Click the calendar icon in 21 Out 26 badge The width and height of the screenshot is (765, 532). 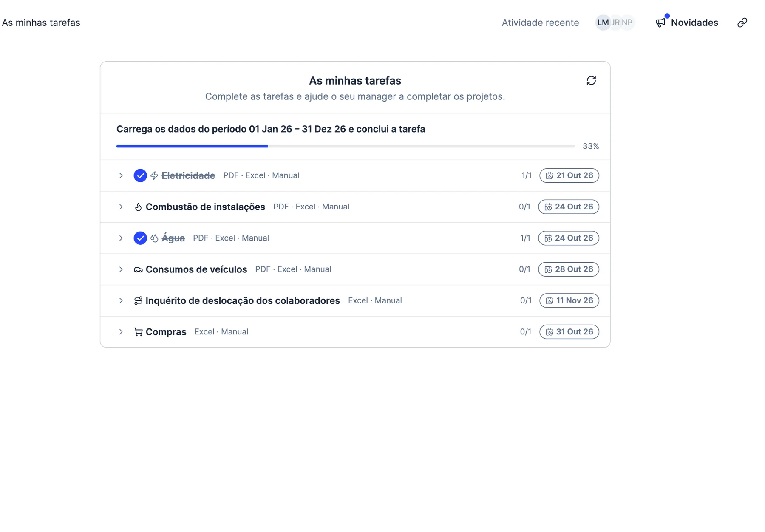[550, 175]
